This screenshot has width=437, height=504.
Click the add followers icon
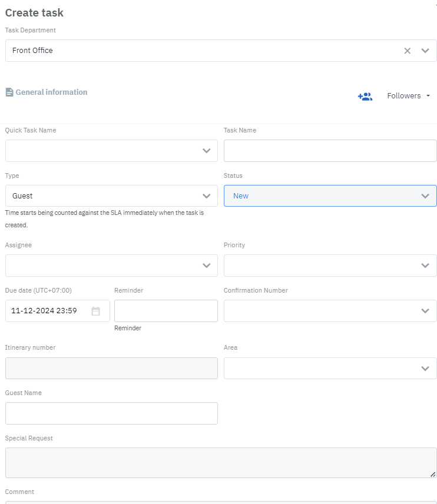point(365,96)
